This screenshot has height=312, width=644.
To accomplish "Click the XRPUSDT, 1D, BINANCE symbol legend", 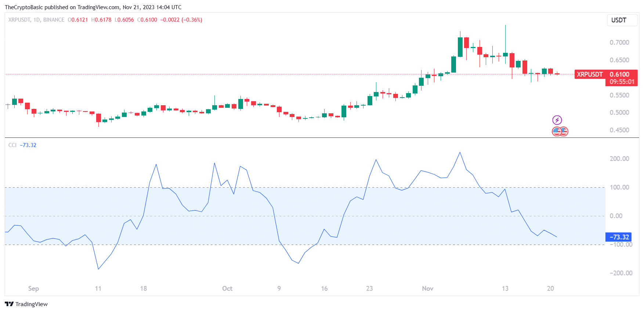I will (x=36, y=20).
